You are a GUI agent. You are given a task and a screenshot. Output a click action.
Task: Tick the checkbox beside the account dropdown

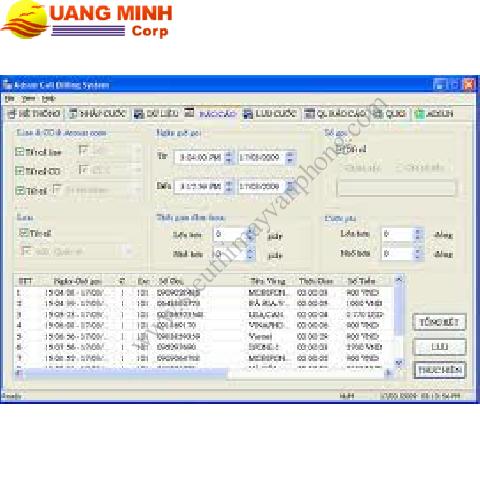[57, 189]
